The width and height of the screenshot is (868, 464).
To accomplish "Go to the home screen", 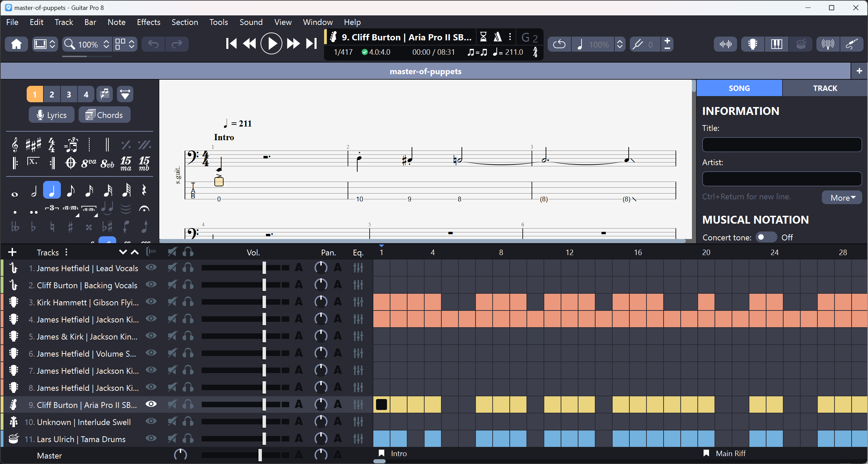I will 16,44.
